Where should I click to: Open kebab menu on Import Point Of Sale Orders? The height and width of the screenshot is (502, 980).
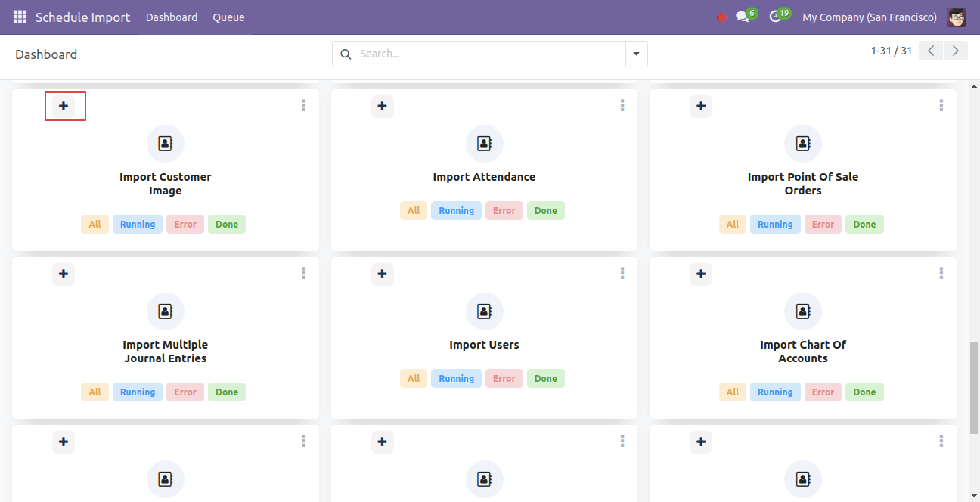pyautogui.click(x=941, y=105)
